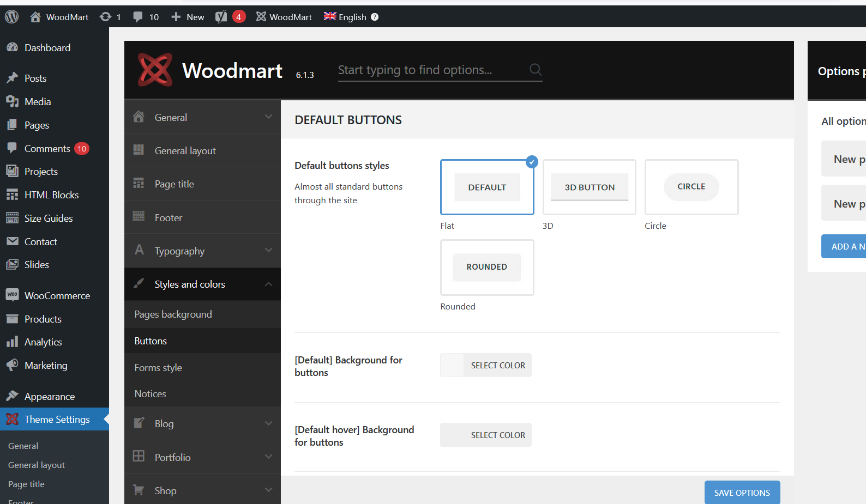Open Page title options tab

[202, 184]
